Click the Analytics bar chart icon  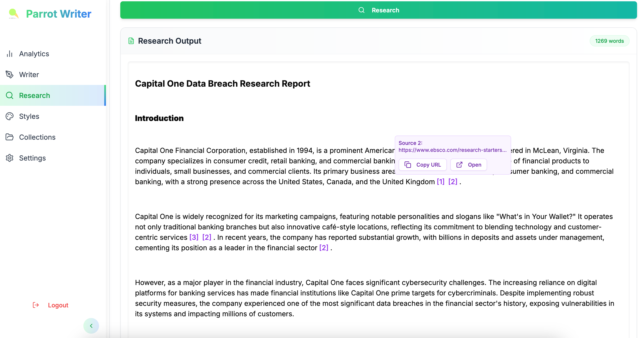pos(10,54)
